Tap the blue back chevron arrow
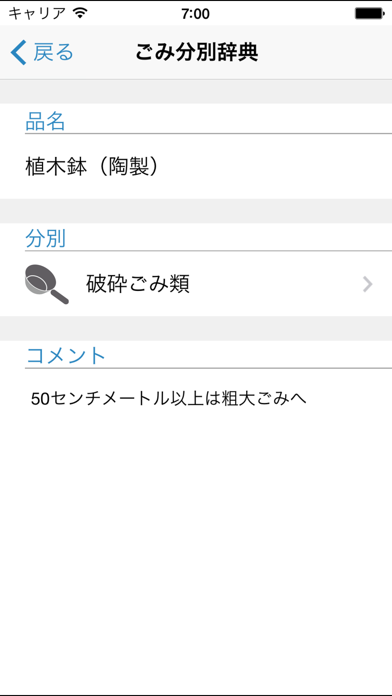Screen dimensions: 392x696 click(19, 52)
